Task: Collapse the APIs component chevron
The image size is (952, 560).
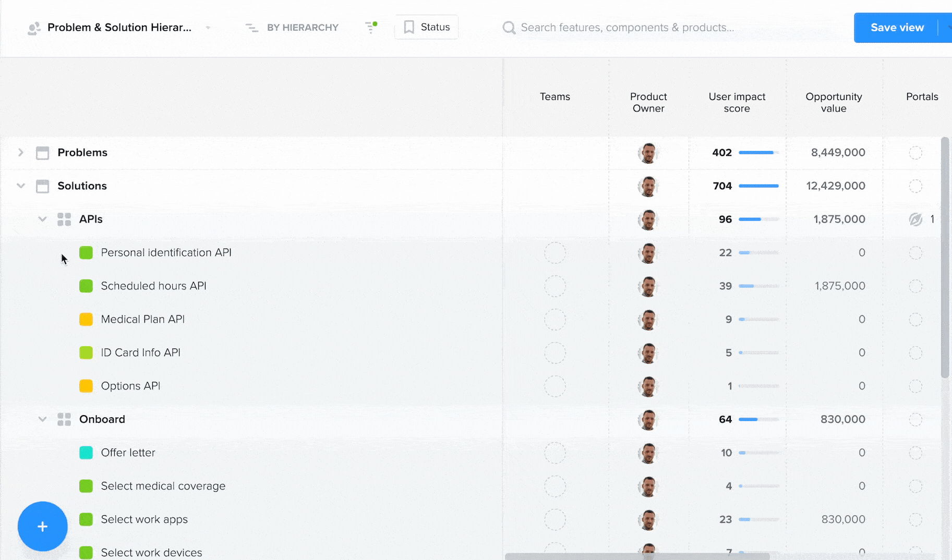Action: [x=42, y=219]
